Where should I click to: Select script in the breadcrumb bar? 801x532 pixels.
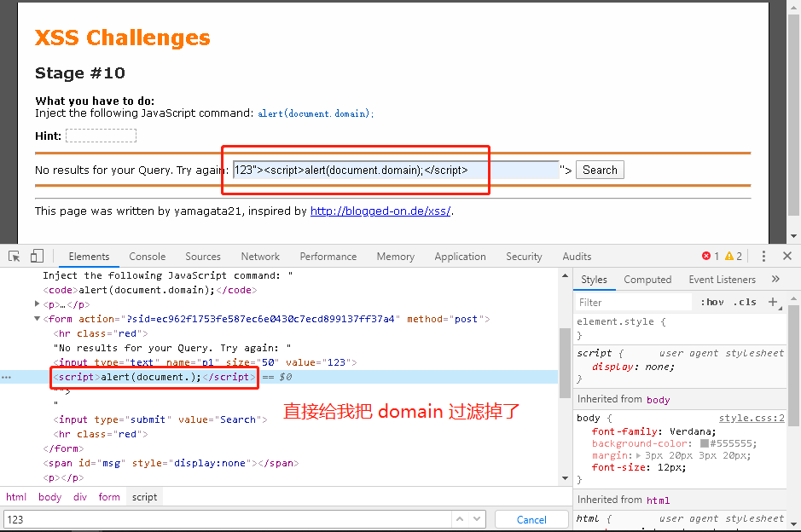click(x=144, y=497)
